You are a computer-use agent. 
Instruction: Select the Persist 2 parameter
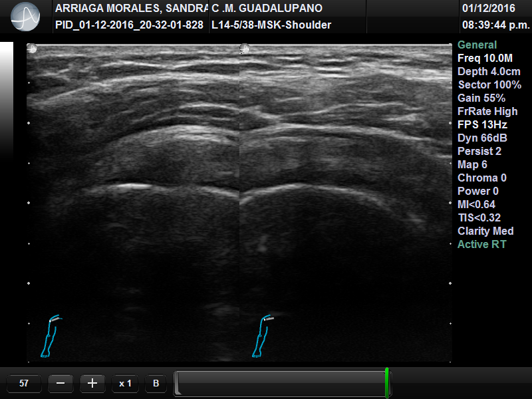(x=479, y=151)
